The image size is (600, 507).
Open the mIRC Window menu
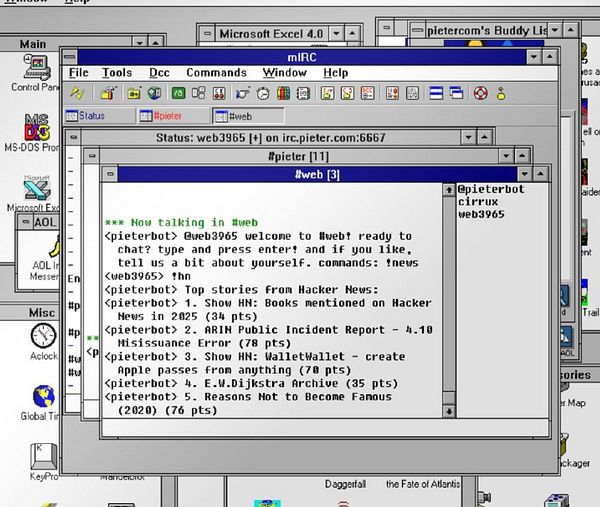point(284,73)
